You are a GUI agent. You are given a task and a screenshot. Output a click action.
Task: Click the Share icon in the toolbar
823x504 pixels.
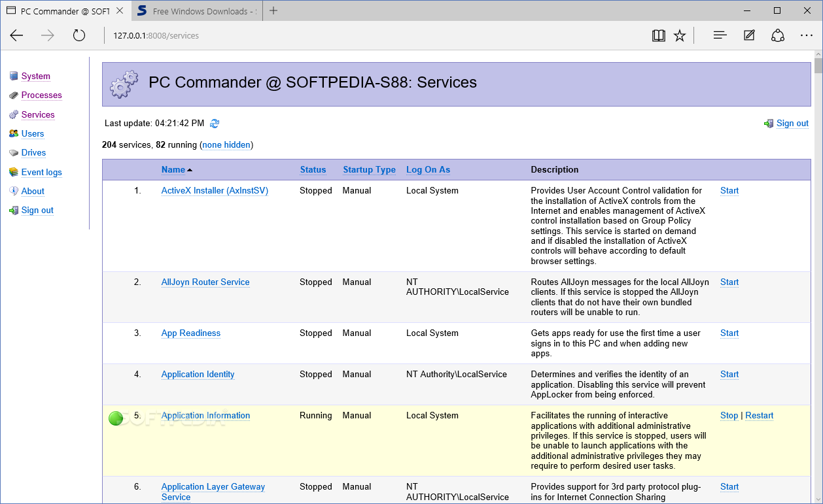pos(778,35)
